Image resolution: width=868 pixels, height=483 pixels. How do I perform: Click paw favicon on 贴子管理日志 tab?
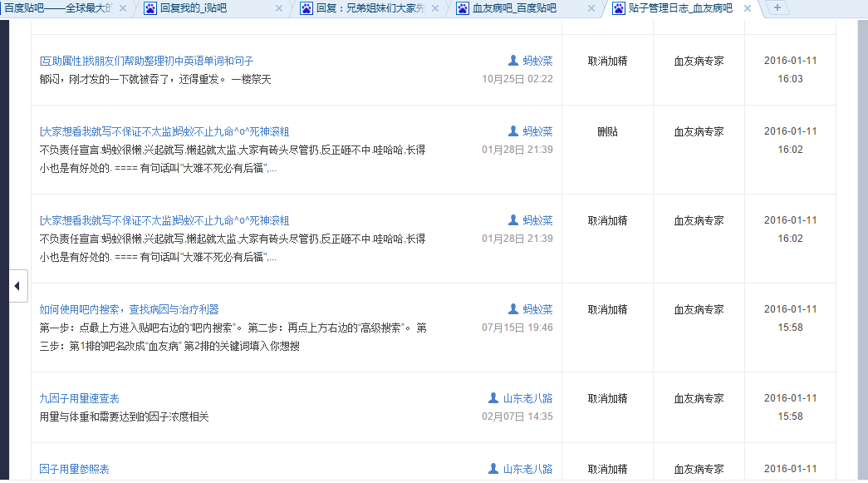[618, 8]
